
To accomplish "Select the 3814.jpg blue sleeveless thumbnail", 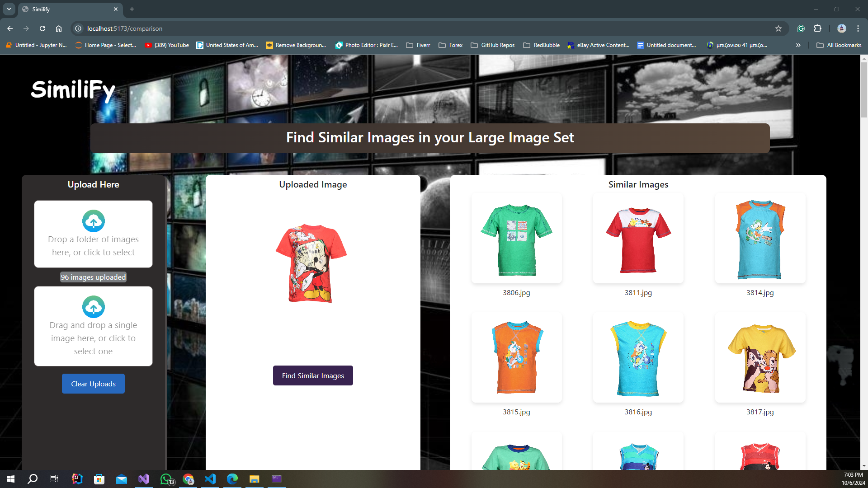I will tap(760, 239).
